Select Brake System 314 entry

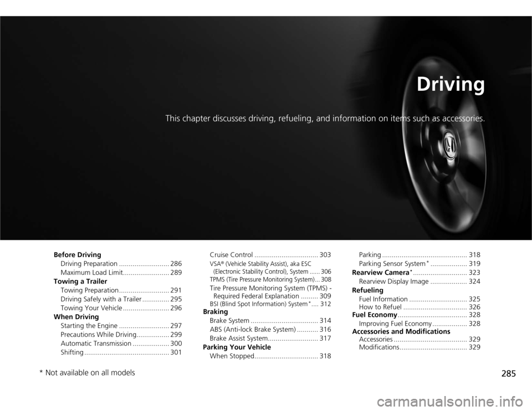[x=270, y=321]
